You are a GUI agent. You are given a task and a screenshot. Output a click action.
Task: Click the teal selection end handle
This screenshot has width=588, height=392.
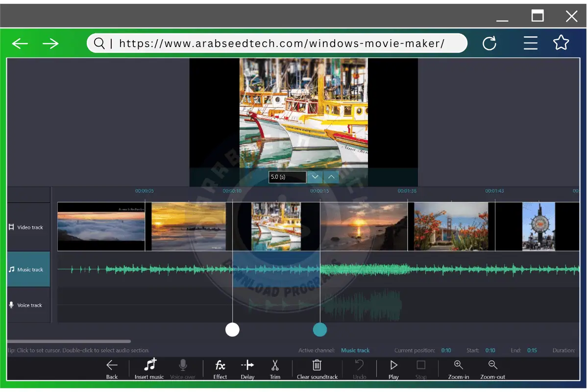point(320,330)
